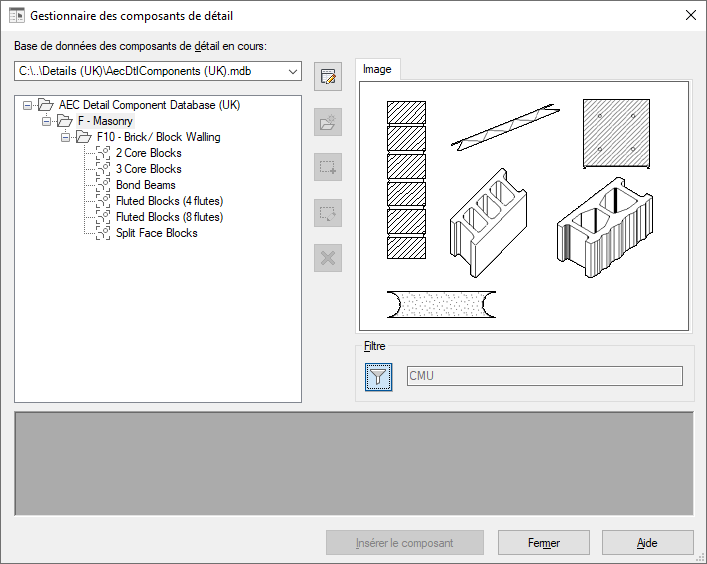Image resolution: width=707 pixels, height=564 pixels.
Task: Select the F - Masonry folder label
Action: (x=105, y=121)
